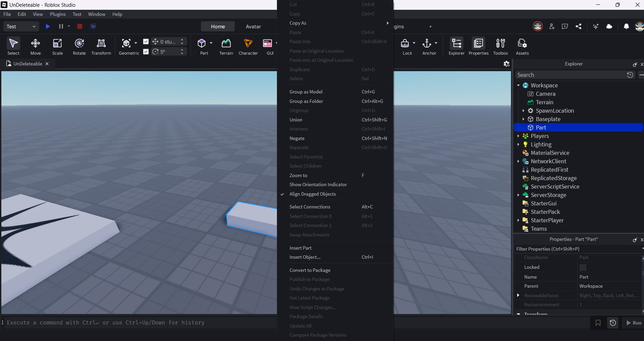Viewport: 644px width, 341px height.
Task: Toggle Align Dragged Objects option
Action: coord(312,194)
